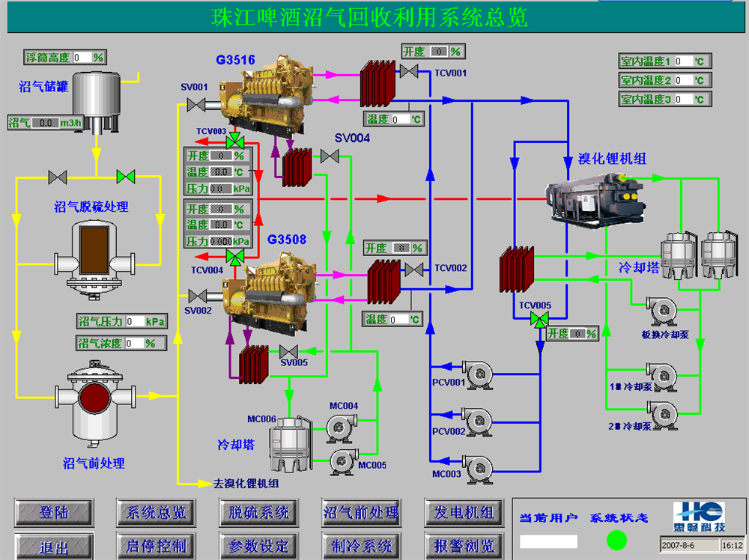Click the 登陆 login button
The image size is (749, 560).
(54, 513)
